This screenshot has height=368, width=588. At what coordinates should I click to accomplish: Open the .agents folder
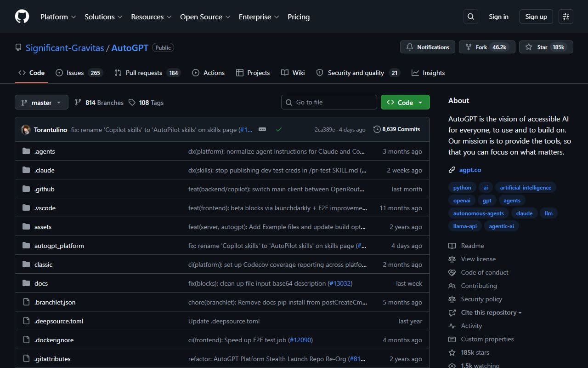45,151
